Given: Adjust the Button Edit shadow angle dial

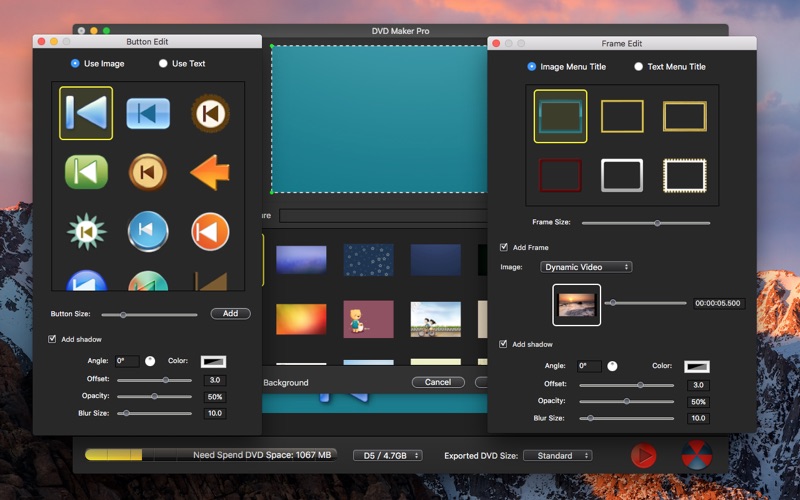Looking at the screenshot, I should pyautogui.click(x=150, y=361).
